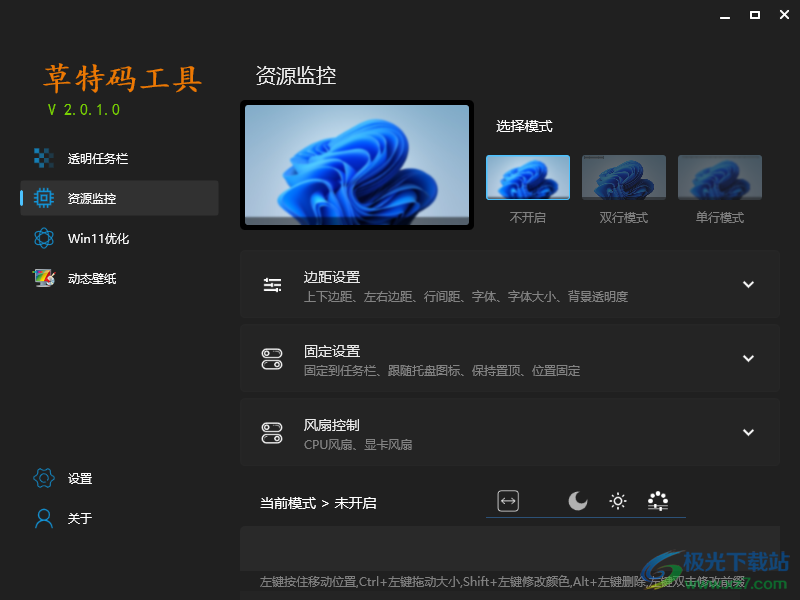800x600 pixels.
Task: Click the toggle-pair icon for 固定设置
Action: point(272,359)
